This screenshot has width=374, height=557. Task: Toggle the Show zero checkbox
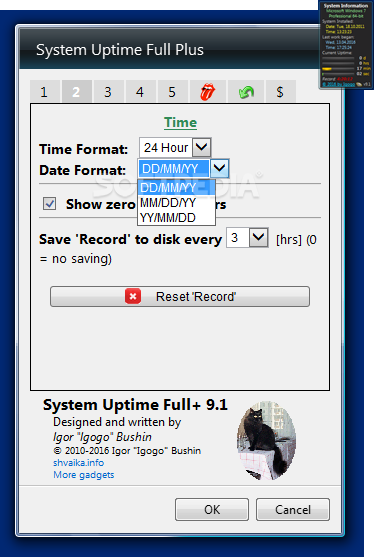coord(49,204)
